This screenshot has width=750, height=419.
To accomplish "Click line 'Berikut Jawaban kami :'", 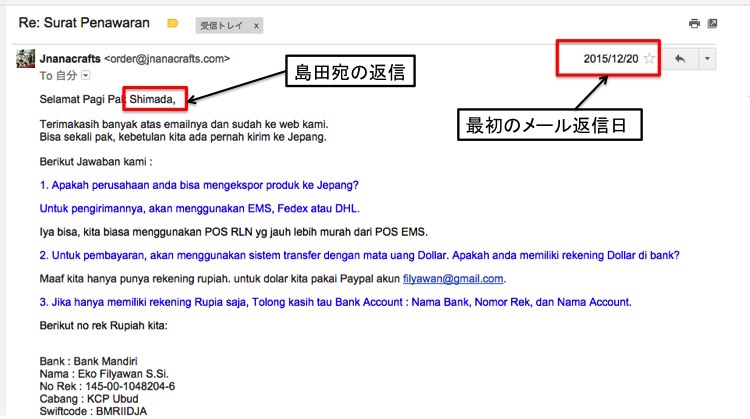I will (x=96, y=162).
